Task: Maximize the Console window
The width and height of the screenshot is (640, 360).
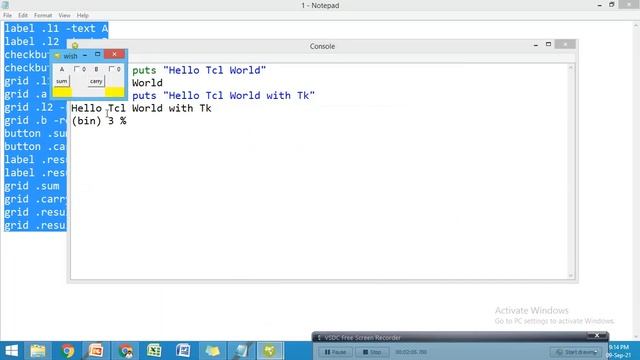Action: pos(548,44)
